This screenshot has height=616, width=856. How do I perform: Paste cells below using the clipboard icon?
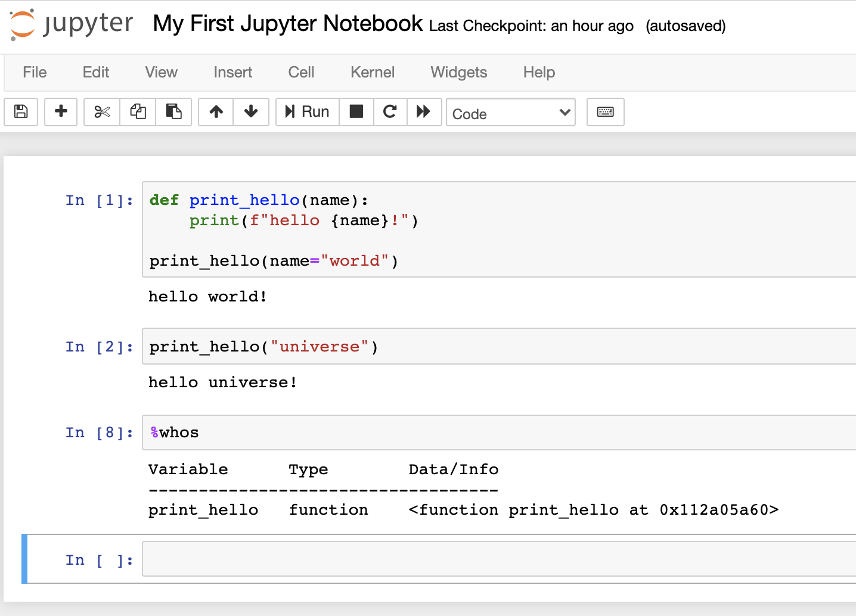coord(173,111)
